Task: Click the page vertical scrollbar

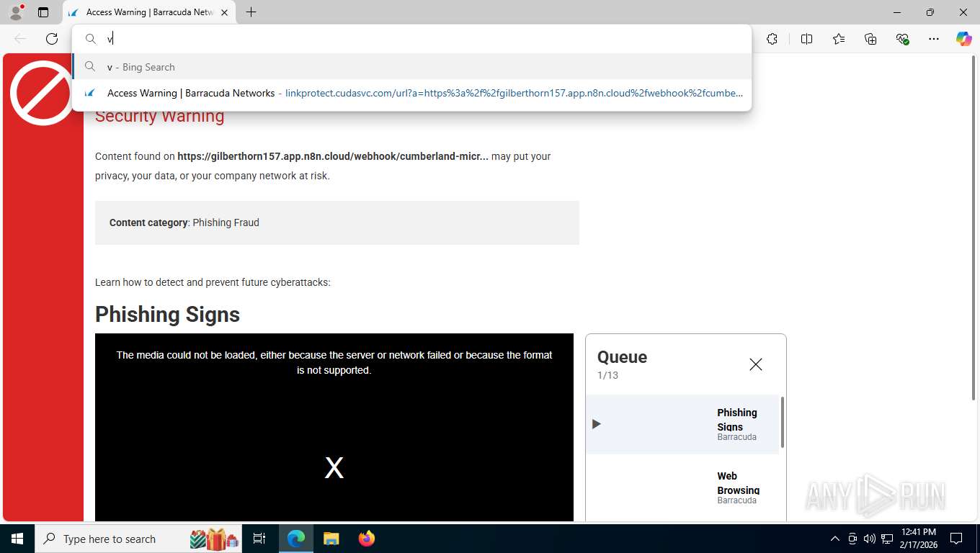Action: click(974, 228)
